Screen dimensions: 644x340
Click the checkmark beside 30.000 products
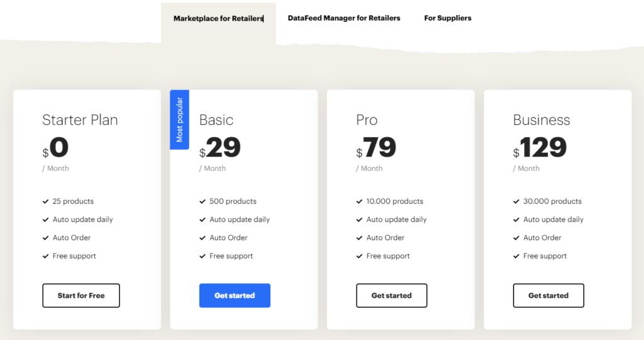pos(516,201)
